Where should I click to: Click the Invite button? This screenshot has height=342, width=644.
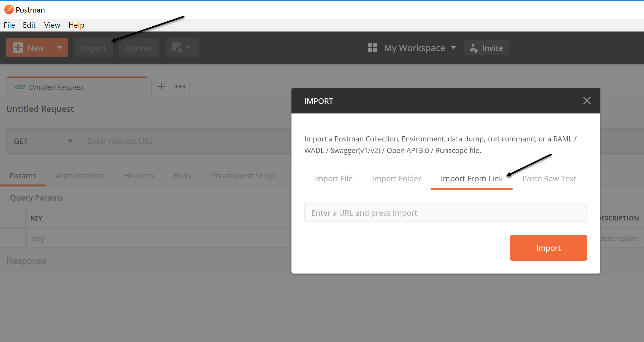tap(486, 48)
